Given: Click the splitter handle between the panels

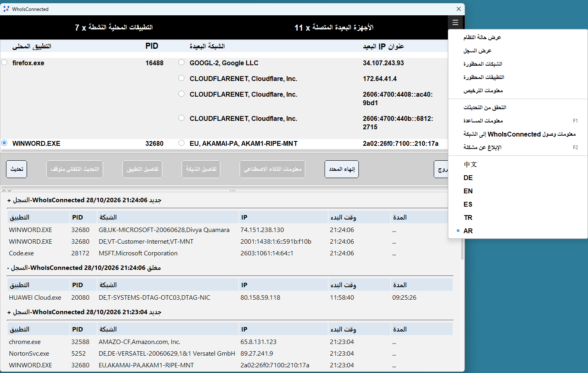Looking at the screenshot, I should [x=232, y=191].
